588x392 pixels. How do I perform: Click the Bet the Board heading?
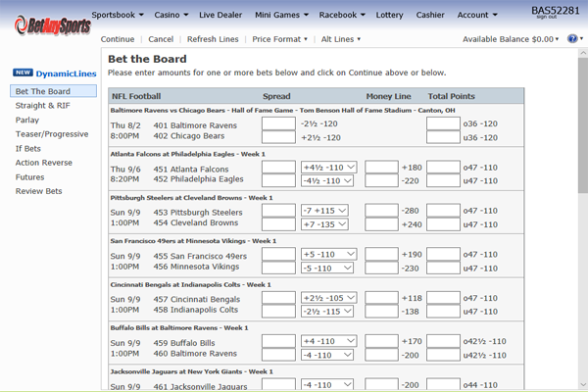(x=147, y=59)
